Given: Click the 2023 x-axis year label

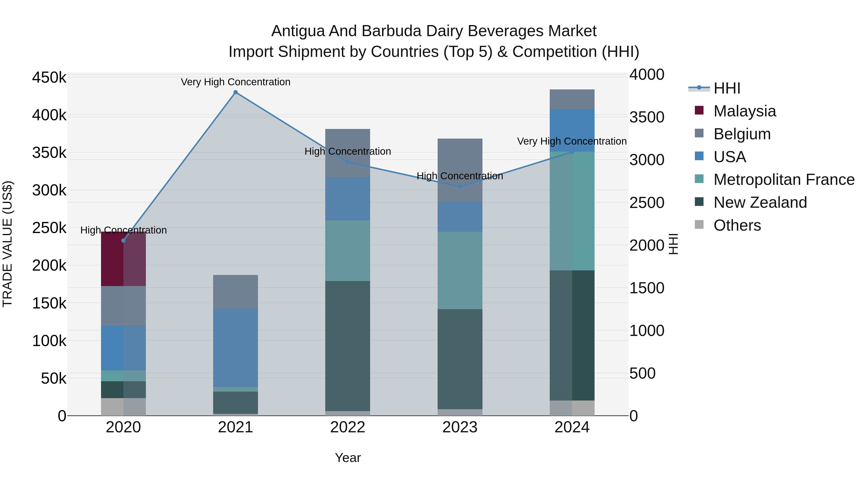Looking at the screenshot, I should click(460, 427).
